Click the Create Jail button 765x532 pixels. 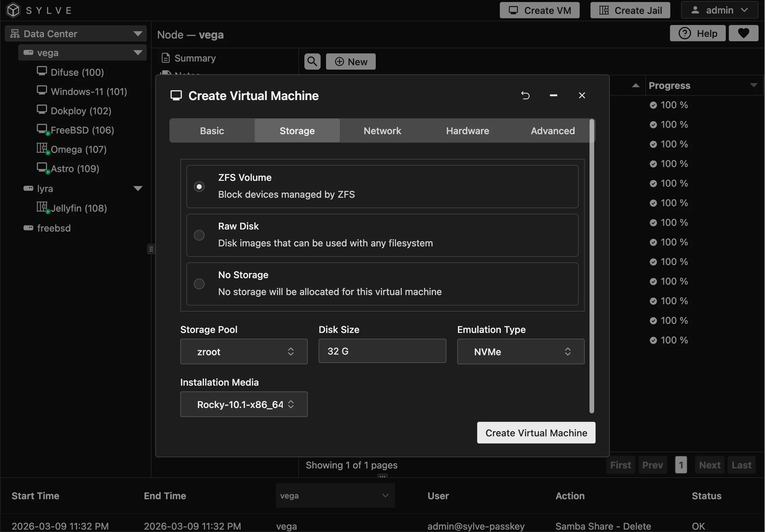pyautogui.click(x=630, y=10)
